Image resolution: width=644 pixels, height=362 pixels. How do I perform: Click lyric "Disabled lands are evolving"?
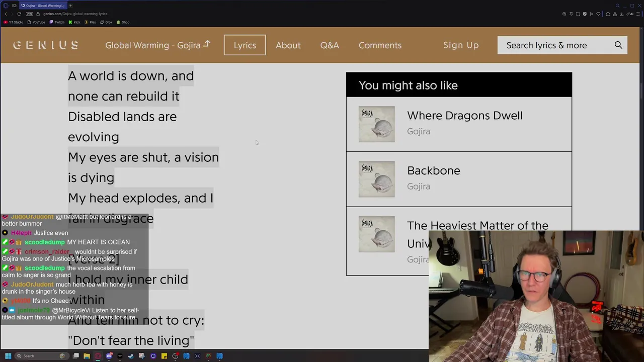[122, 127]
